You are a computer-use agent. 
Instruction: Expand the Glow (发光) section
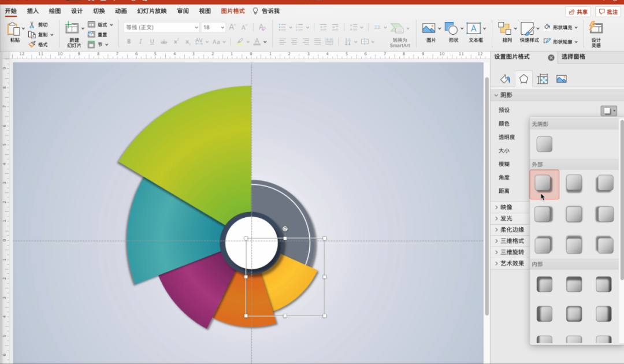pos(496,218)
